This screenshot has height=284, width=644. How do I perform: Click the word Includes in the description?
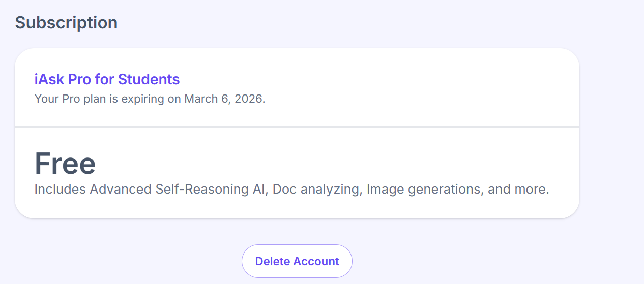pos(60,190)
